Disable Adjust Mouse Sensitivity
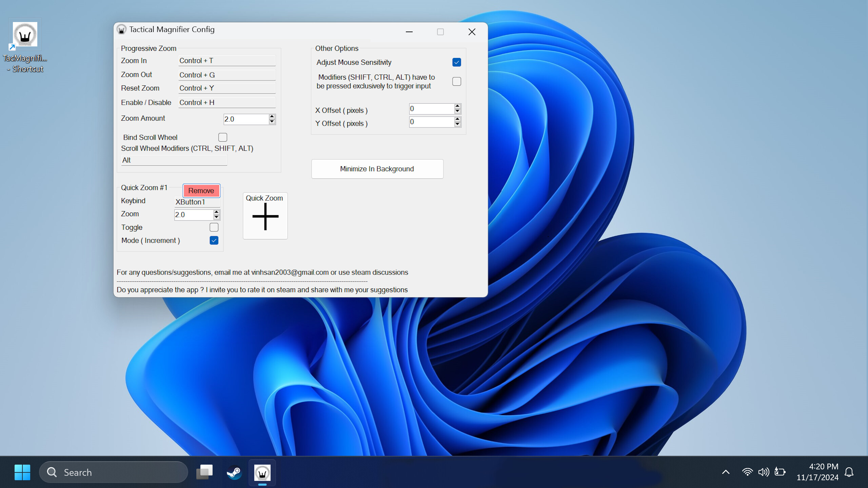The height and width of the screenshot is (488, 868). click(x=456, y=62)
